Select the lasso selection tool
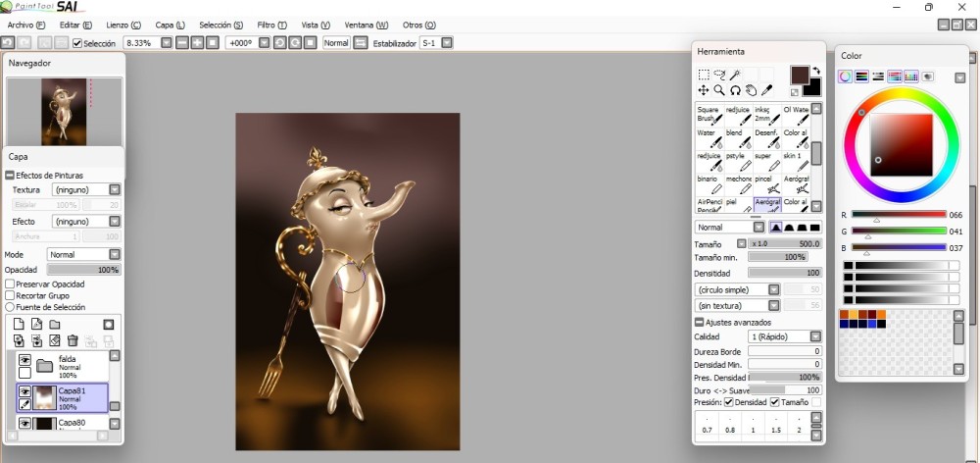 coord(719,76)
